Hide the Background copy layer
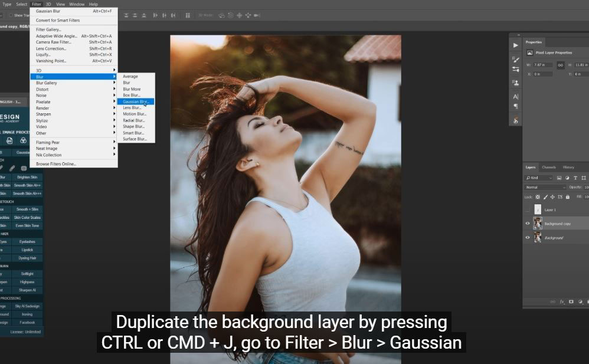 528,224
